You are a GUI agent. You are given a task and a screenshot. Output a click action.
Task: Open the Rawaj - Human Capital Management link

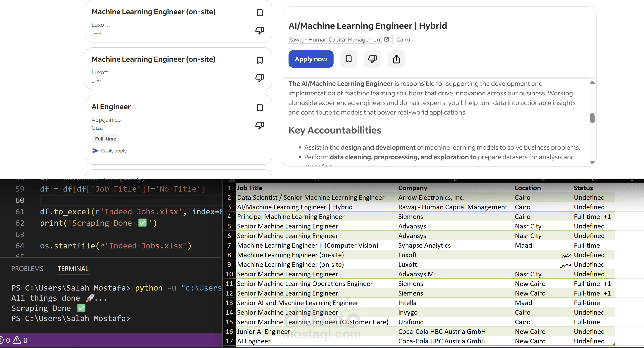pos(335,39)
